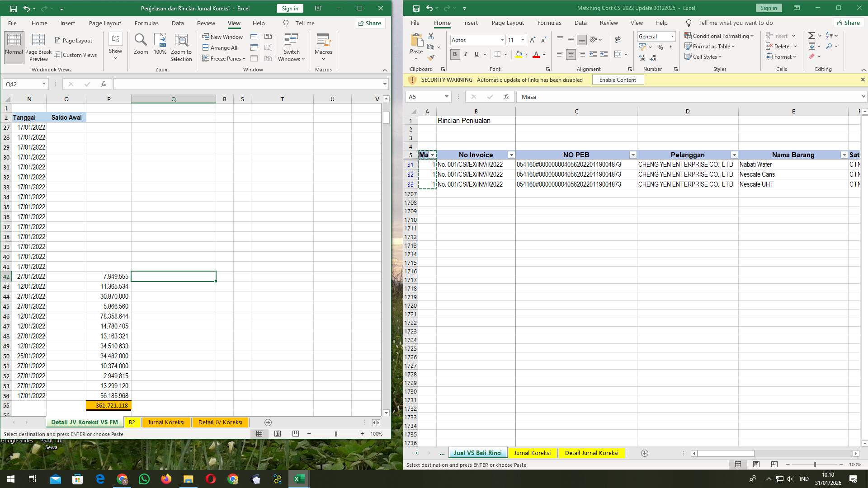The height and width of the screenshot is (488, 868).
Task: Open the filter dropdown on No Invoice column
Action: pos(511,155)
